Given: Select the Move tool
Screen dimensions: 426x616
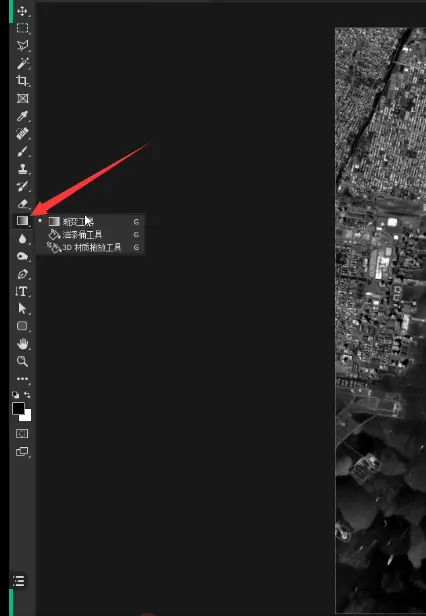Looking at the screenshot, I should (22, 11).
